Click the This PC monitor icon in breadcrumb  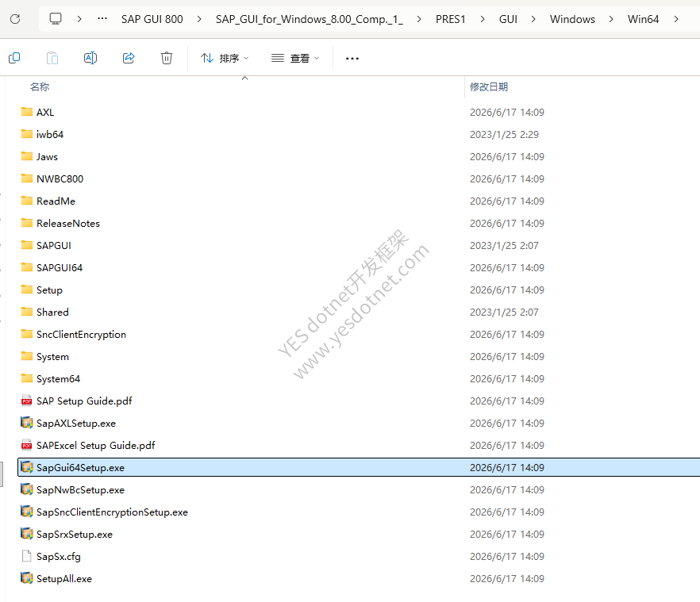56,19
